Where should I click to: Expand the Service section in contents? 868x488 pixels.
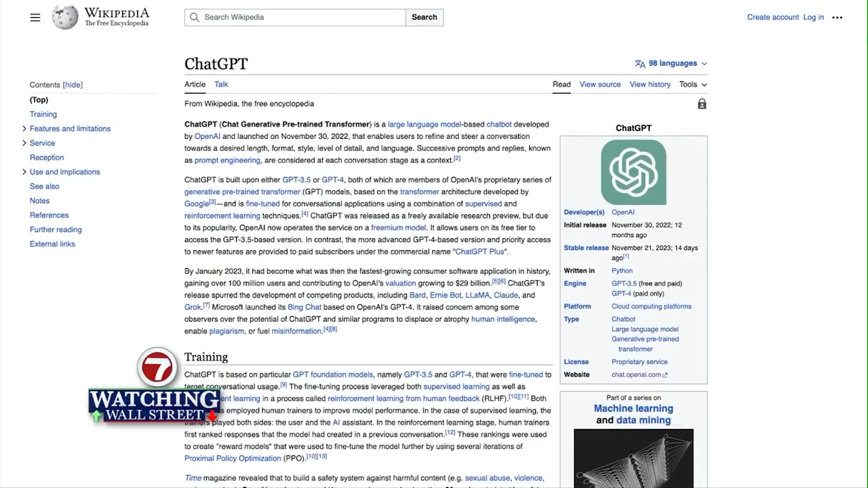click(24, 143)
